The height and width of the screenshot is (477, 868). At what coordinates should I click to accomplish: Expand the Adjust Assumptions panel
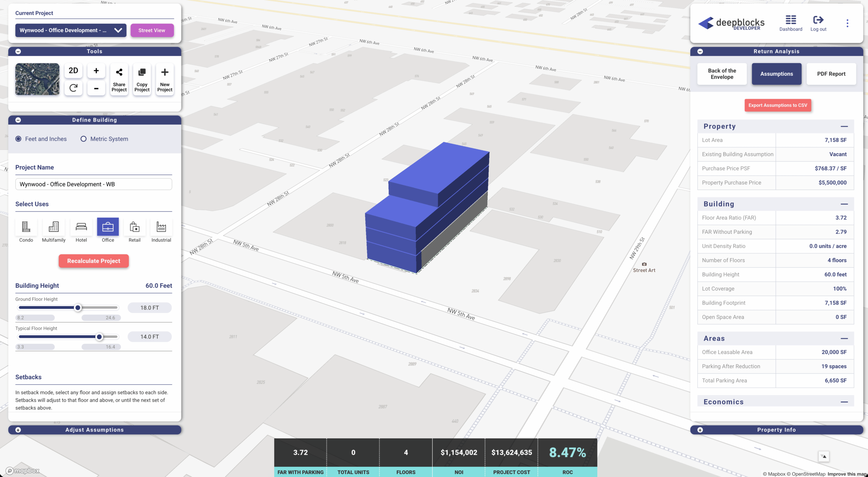tap(18, 430)
